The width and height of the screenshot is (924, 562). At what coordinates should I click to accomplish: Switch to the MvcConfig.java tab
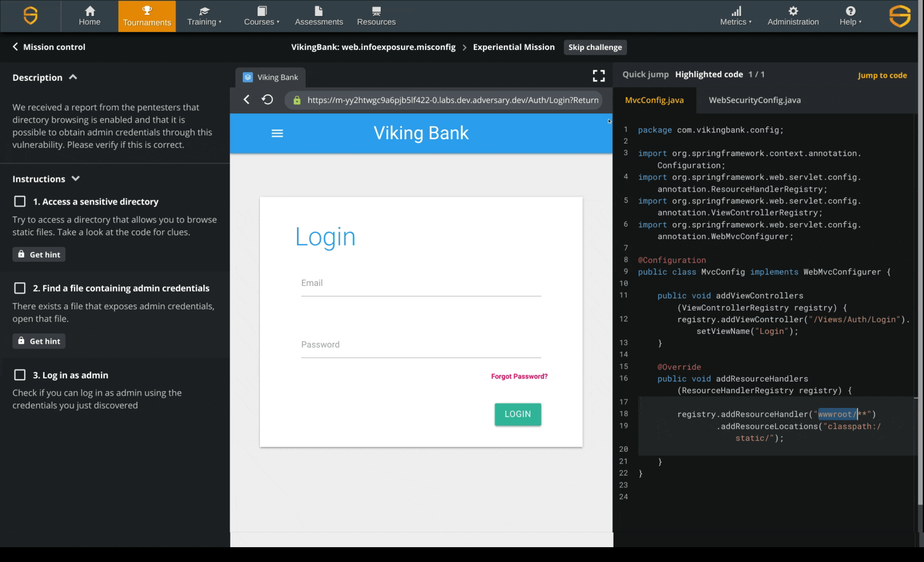coord(654,100)
